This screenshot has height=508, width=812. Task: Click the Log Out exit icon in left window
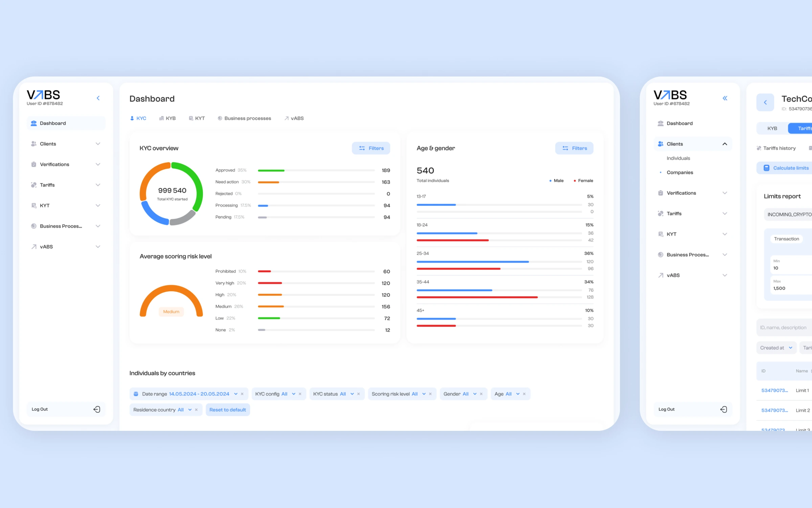click(97, 409)
